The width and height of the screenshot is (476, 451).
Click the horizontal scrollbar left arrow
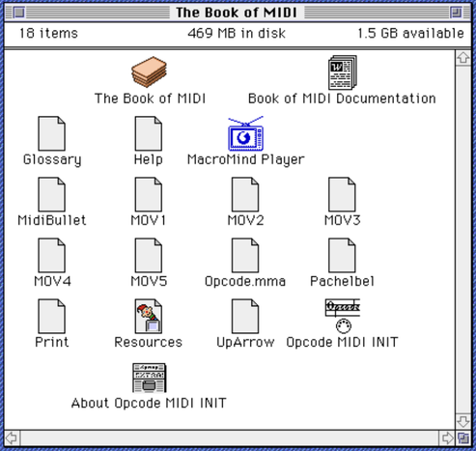pyautogui.click(x=13, y=437)
